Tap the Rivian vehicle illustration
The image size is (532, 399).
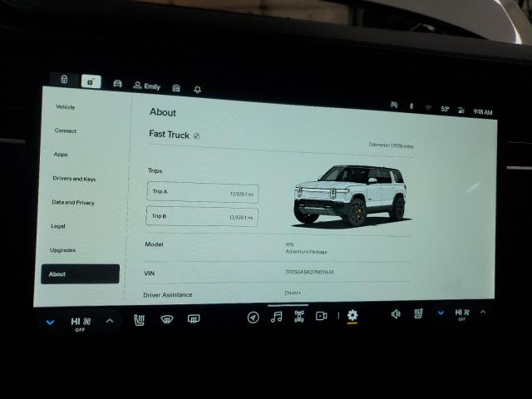(x=350, y=196)
